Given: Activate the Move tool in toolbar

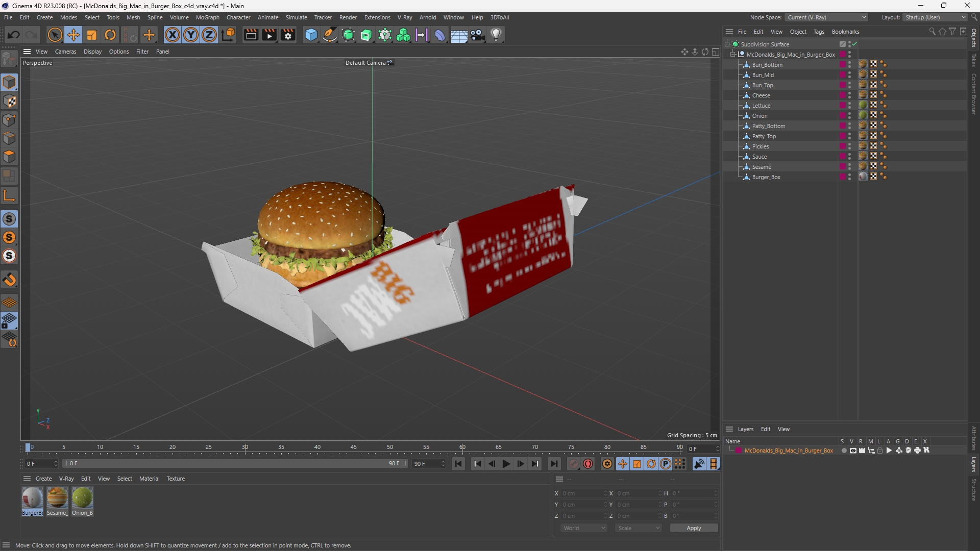Looking at the screenshot, I should [73, 35].
